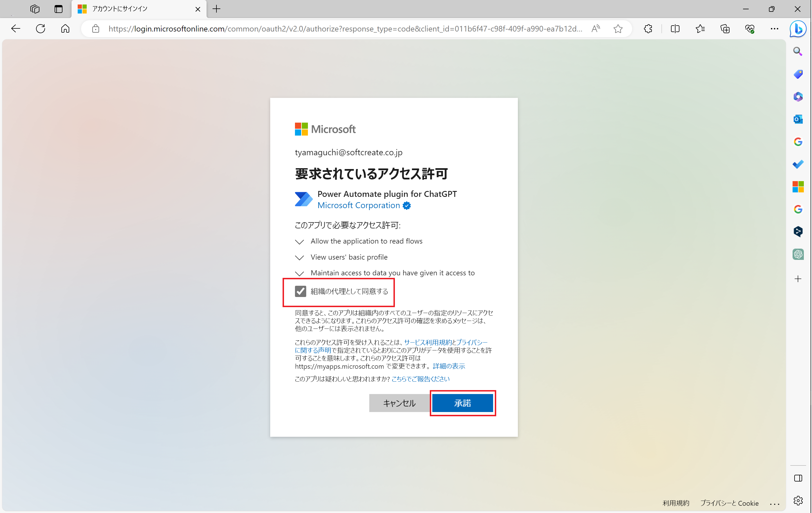
Task: Click the Microsoft logo in the dialog
Action: (x=325, y=129)
